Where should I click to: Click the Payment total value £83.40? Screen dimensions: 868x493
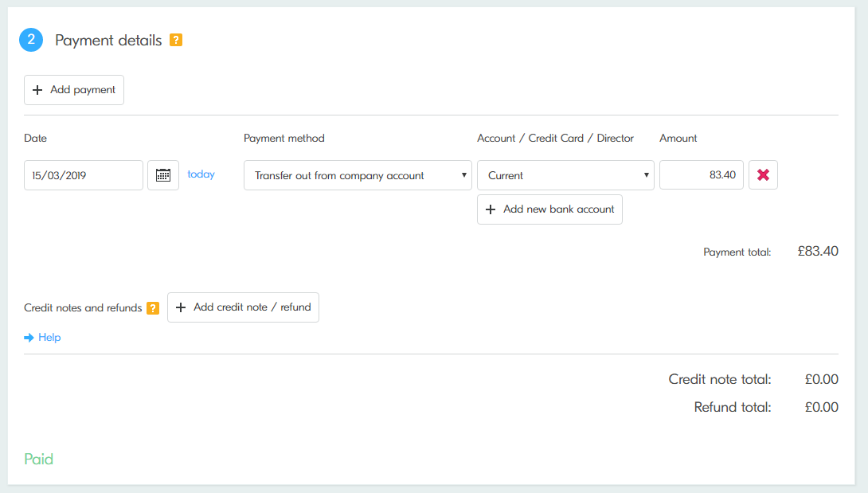(x=818, y=252)
